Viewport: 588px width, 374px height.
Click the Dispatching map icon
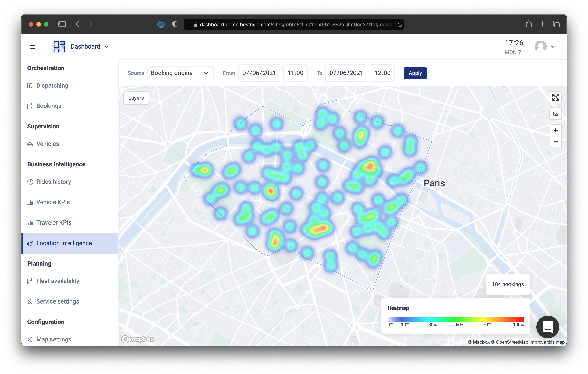pos(30,86)
